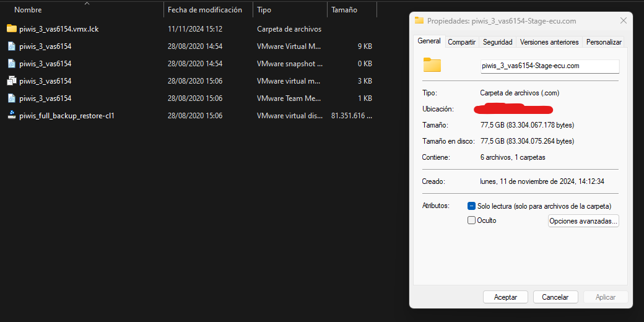The image size is (644, 322).
Task: Click the Cancelar button
Action: point(555,297)
